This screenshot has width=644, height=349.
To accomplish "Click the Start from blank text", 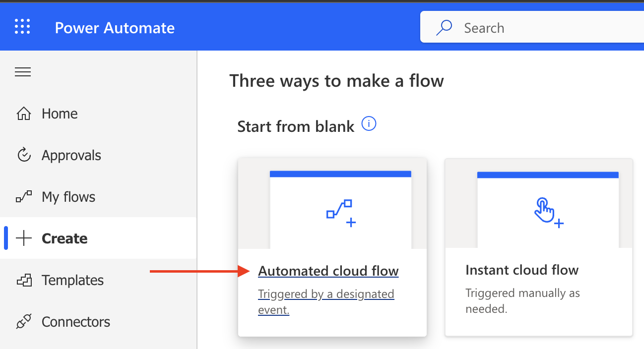I will (296, 126).
